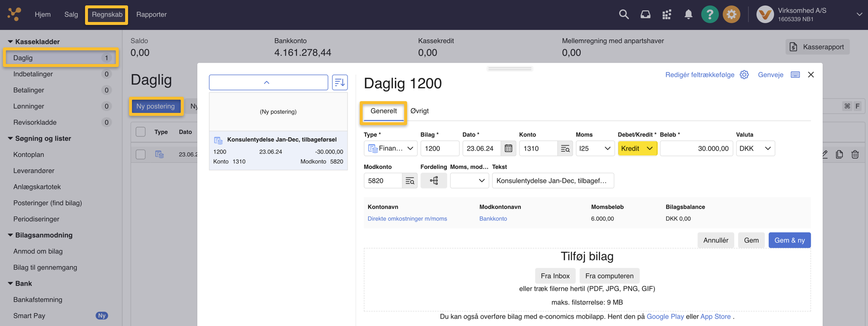Open the date picker calendar icon

[x=508, y=148]
